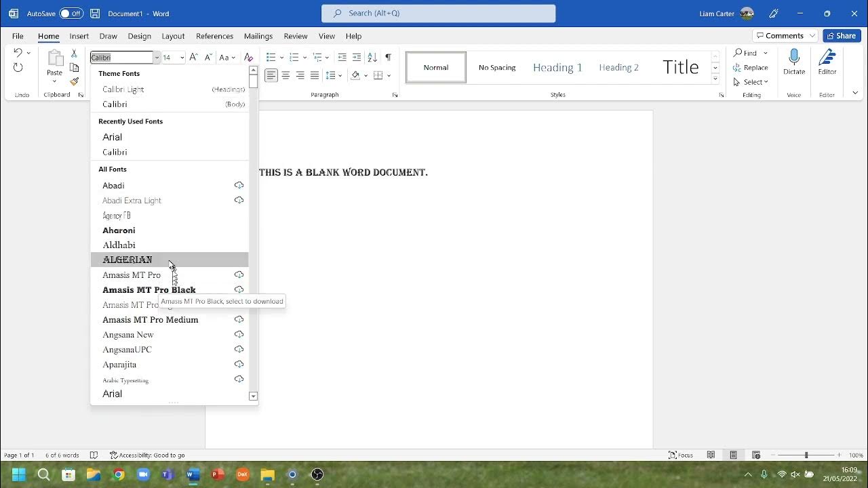Click download cloud icon beside Abadi
Viewport: 868px width, 488px height.
239,185
